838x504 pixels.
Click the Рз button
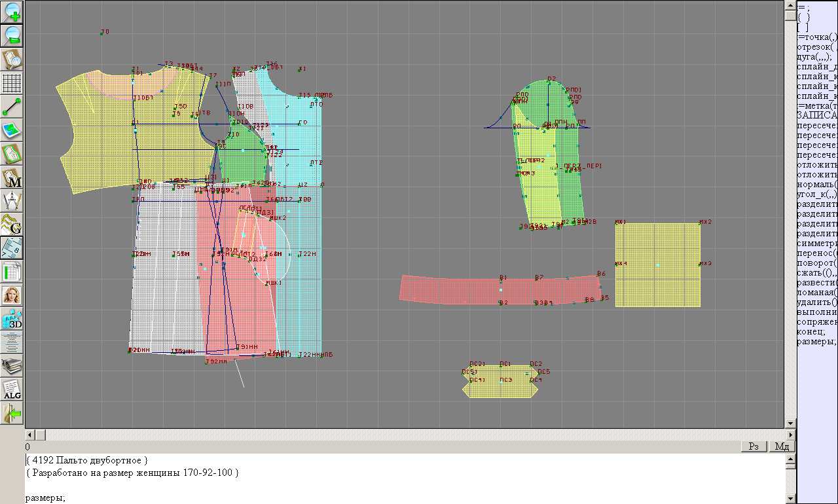click(754, 446)
